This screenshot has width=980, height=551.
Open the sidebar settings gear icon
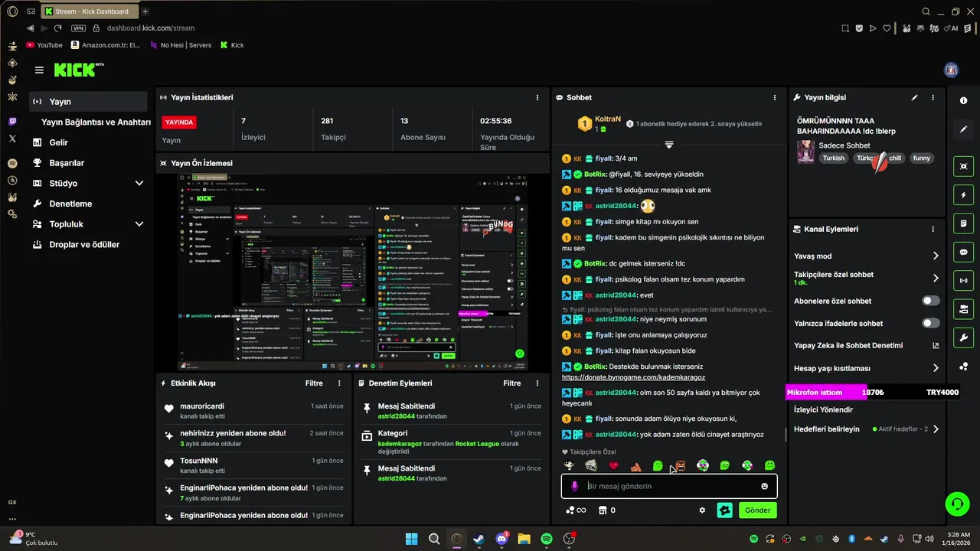tap(12, 214)
